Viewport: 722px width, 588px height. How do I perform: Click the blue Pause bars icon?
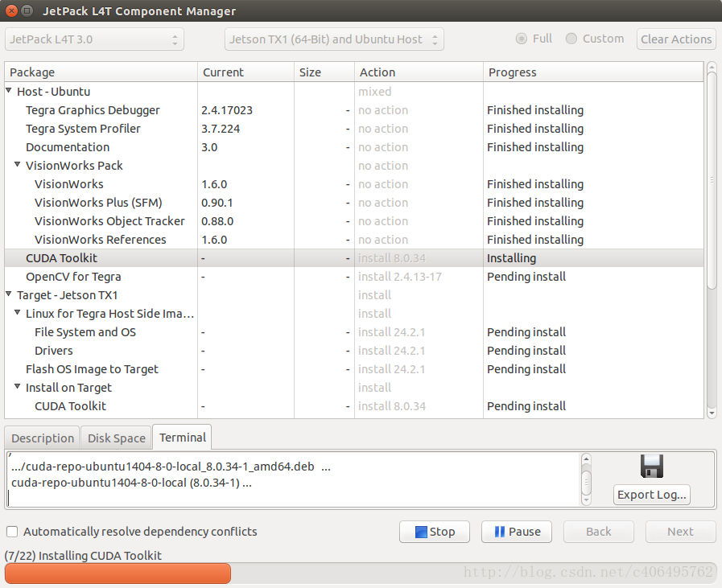[x=500, y=532]
